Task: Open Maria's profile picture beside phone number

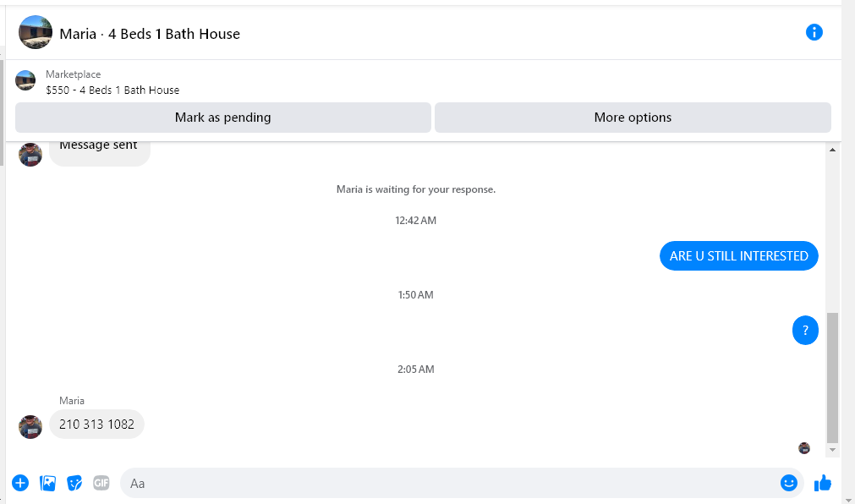Action: click(30, 427)
